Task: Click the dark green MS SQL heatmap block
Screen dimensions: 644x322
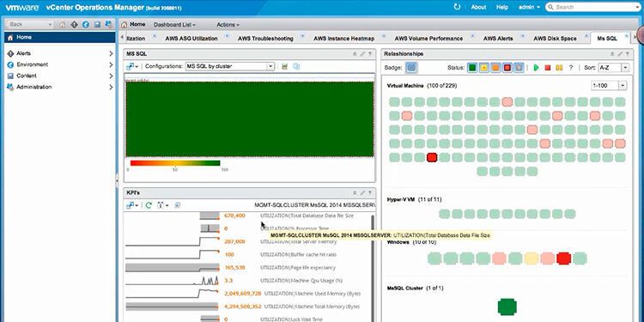Action: [250, 119]
